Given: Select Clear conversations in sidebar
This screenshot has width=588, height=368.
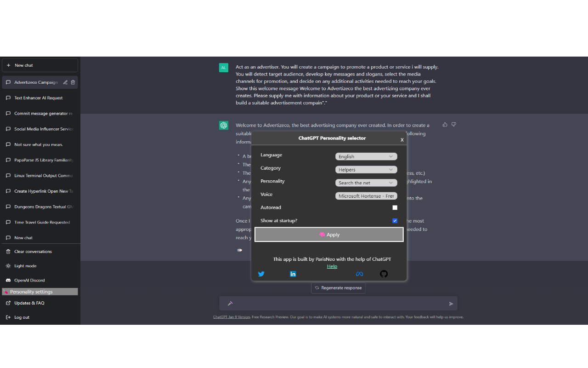Looking at the screenshot, I should [x=40, y=252].
